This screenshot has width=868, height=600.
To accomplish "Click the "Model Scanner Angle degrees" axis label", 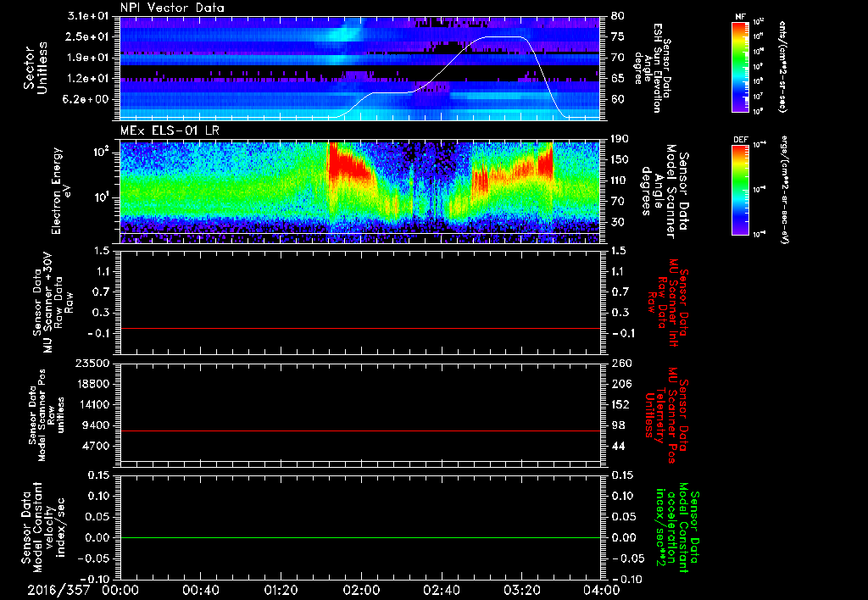I will pos(664,192).
